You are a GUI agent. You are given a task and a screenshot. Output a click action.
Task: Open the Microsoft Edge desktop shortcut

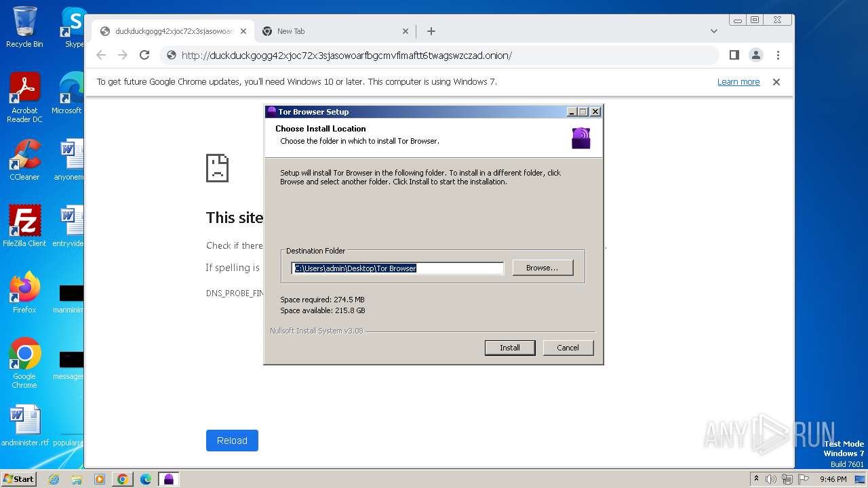coord(68,94)
